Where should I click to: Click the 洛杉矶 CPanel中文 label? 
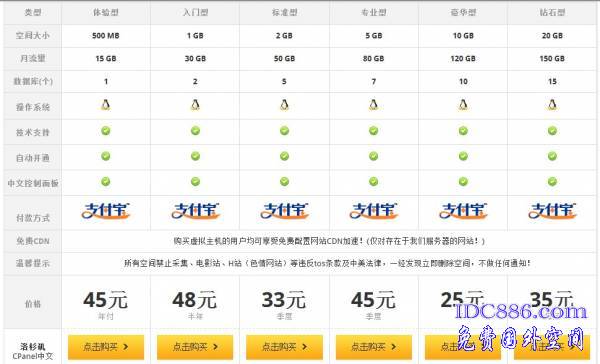click(x=33, y=351)
